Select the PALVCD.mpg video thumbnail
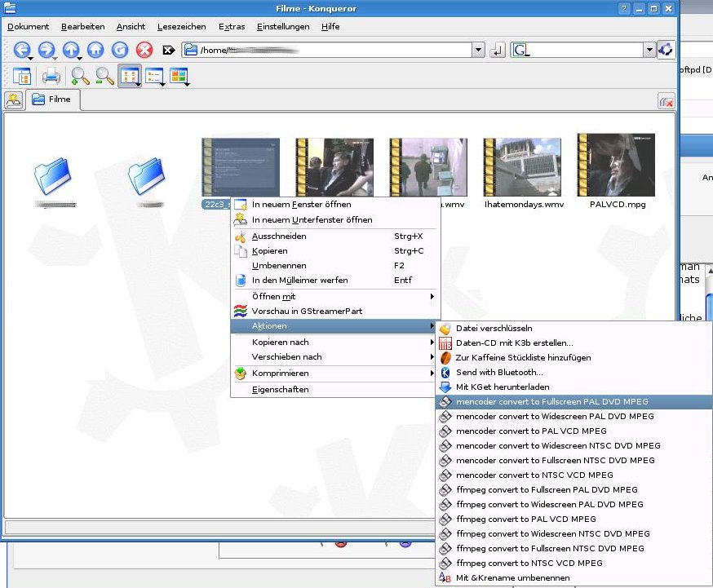The height and width of the screenshot is (588, 713). click(616, 165)
